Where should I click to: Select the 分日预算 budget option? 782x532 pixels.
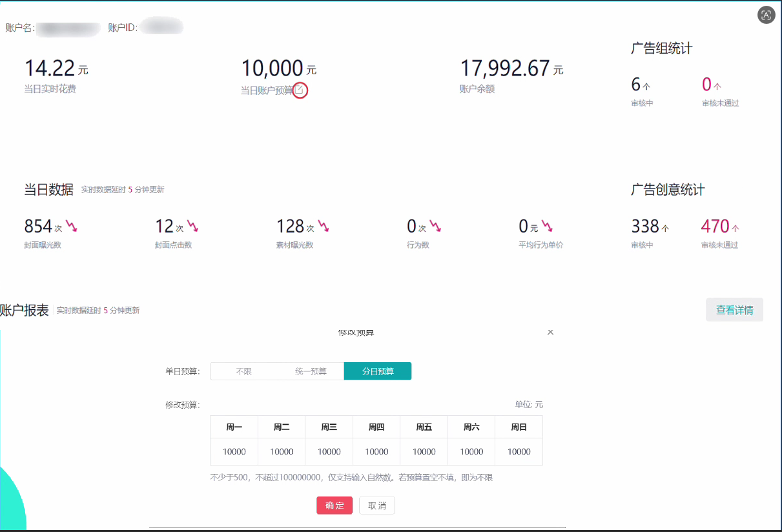point(377,371)
